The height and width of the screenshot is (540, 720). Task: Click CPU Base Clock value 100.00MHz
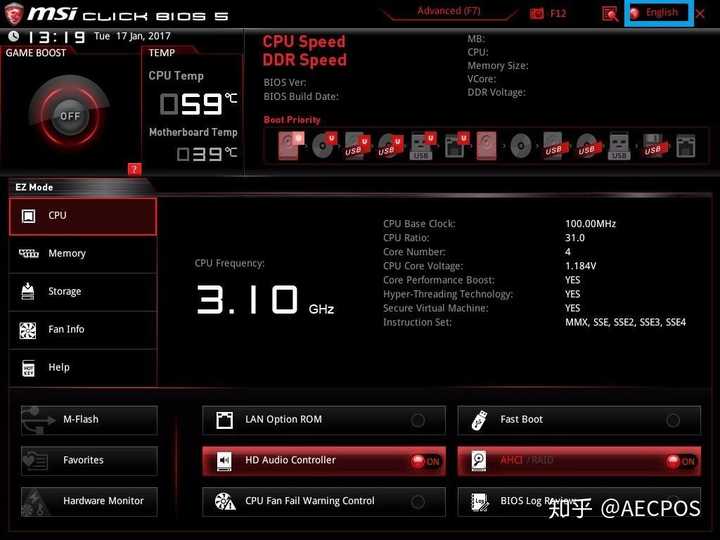pos(591,224)
